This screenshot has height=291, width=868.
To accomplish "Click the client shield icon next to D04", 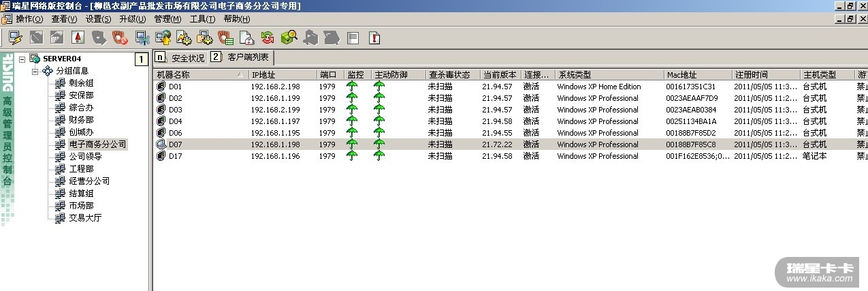I will (x=161, y=121).
